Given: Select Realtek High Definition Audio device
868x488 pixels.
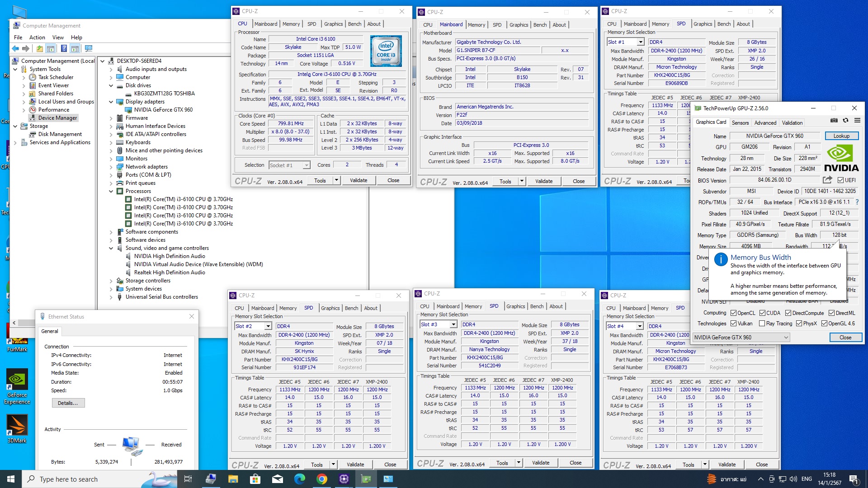Looking at the screenshot, I should click(x=170, y=272).
